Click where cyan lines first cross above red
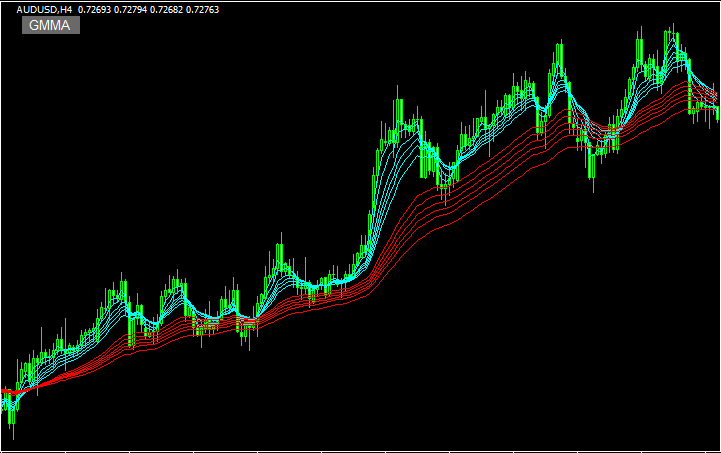Image resolution: width=721 pixels, height=453 pixels. click(x=25, y=390)
